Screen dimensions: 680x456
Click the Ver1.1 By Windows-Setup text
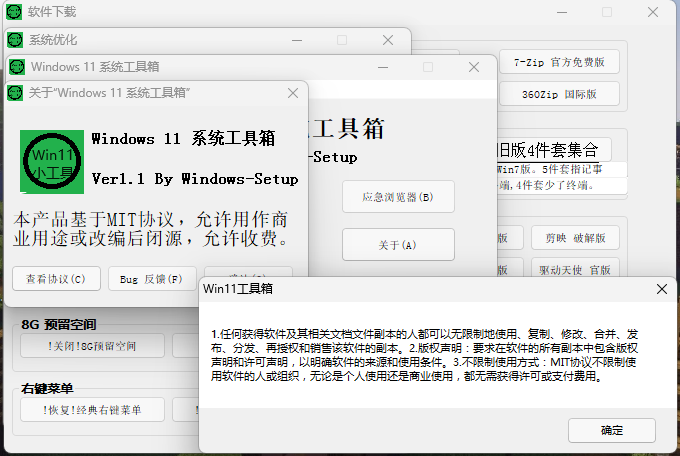pos(195,179)
